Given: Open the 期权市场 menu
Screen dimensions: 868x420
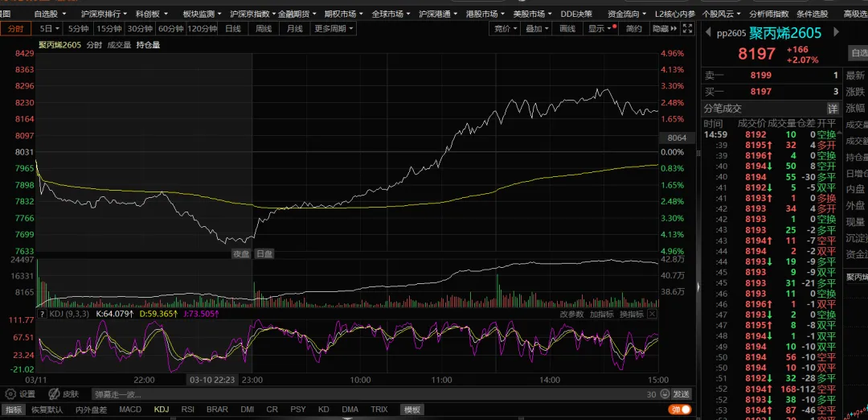Looking at the screenshot, I should click(344, 14).
